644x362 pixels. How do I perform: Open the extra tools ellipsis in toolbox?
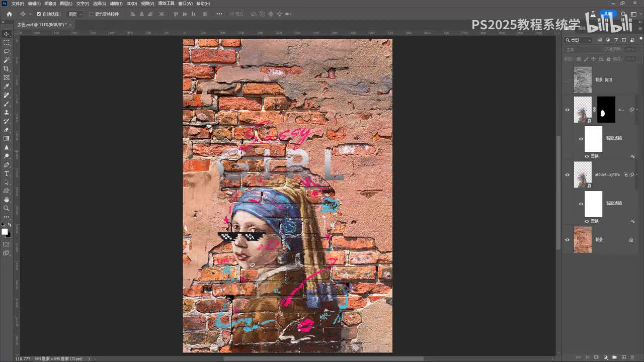7,217
